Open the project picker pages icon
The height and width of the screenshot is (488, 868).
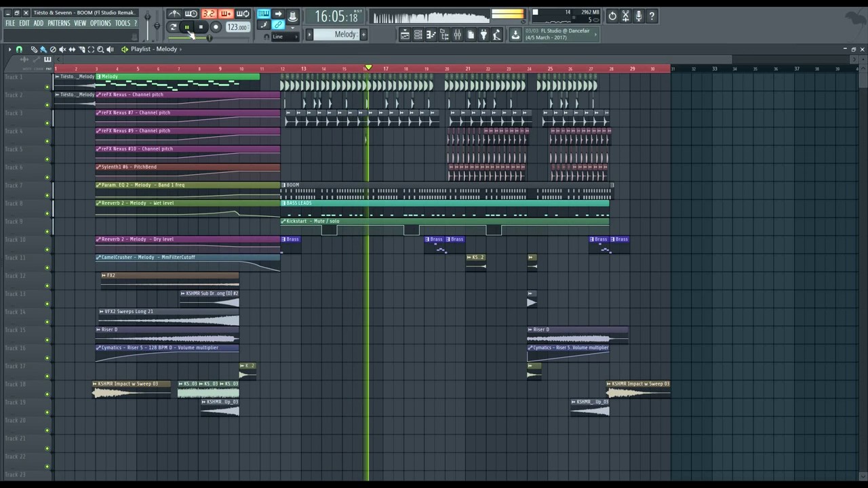tap(471, 35)
